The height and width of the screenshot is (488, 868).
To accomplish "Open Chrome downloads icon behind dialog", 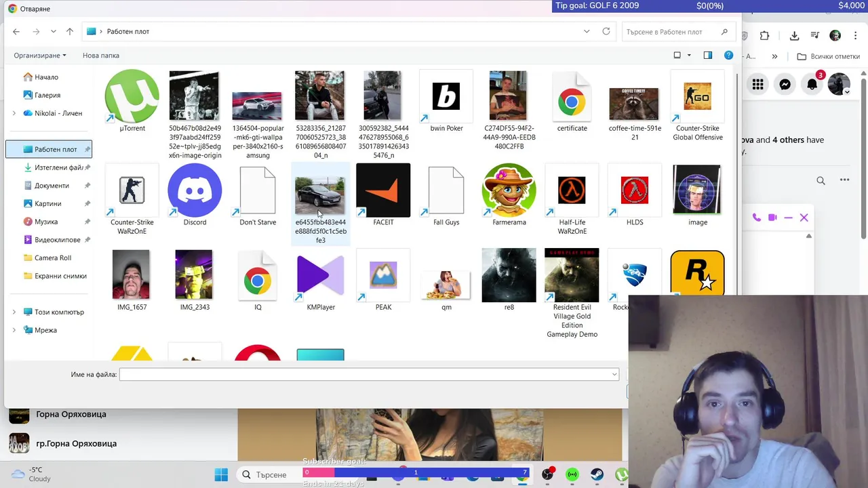I will (795, 36).
